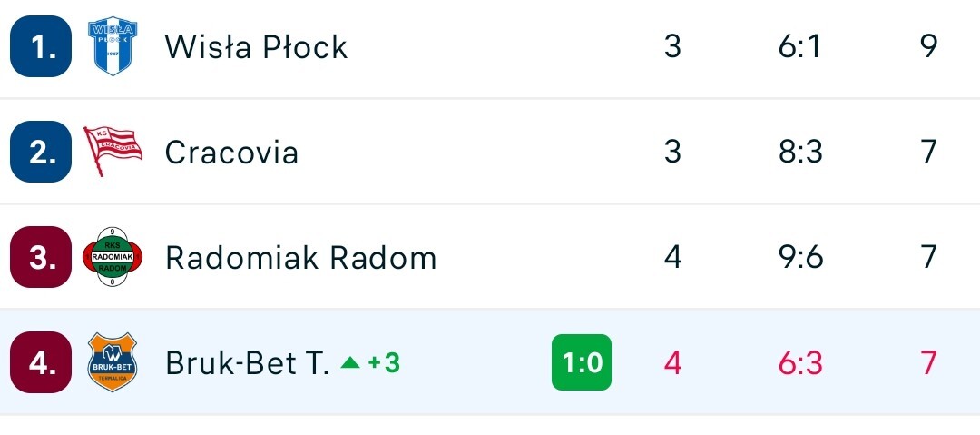Image resolution: width=980 pixels, height=435 pixels.
Task: Open the Radomiak Radom team link
Action: pyautogui.click(x=300, y=258)
